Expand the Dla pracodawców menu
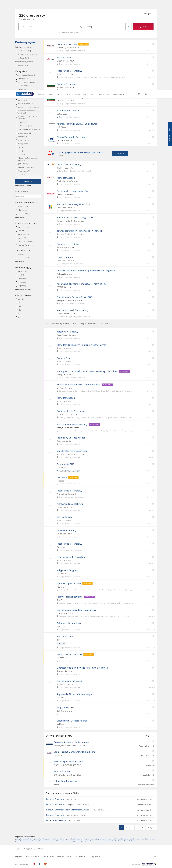Image resolution: width=172 pixels, height=868 pixels. 118,94
